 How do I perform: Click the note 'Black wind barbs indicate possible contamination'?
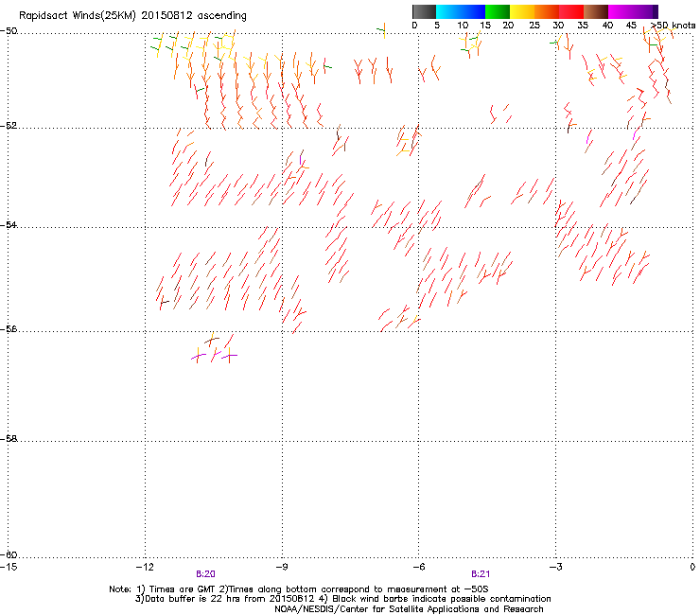[x=442, y=599]
